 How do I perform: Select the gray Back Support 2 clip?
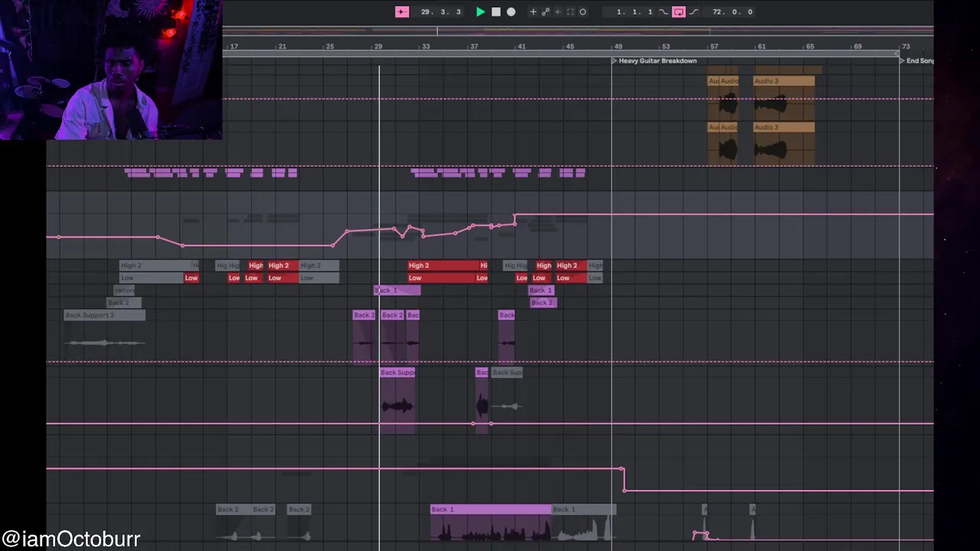104,315
